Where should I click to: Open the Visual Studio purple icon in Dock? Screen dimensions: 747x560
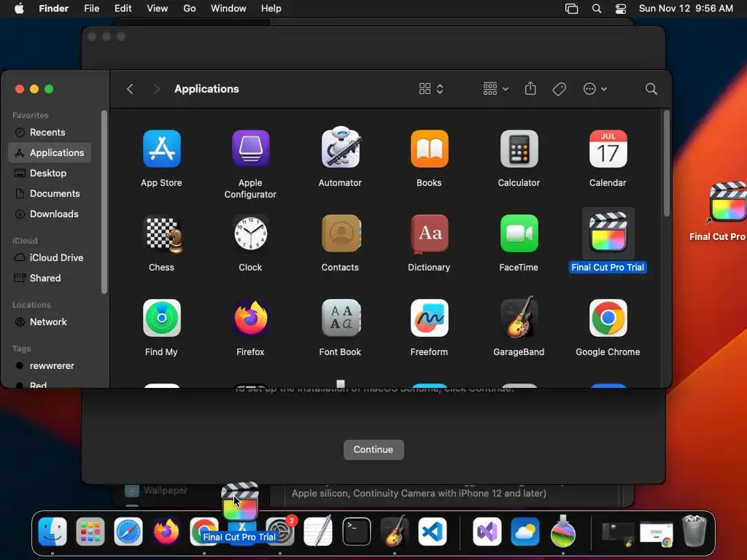(487, 532)
